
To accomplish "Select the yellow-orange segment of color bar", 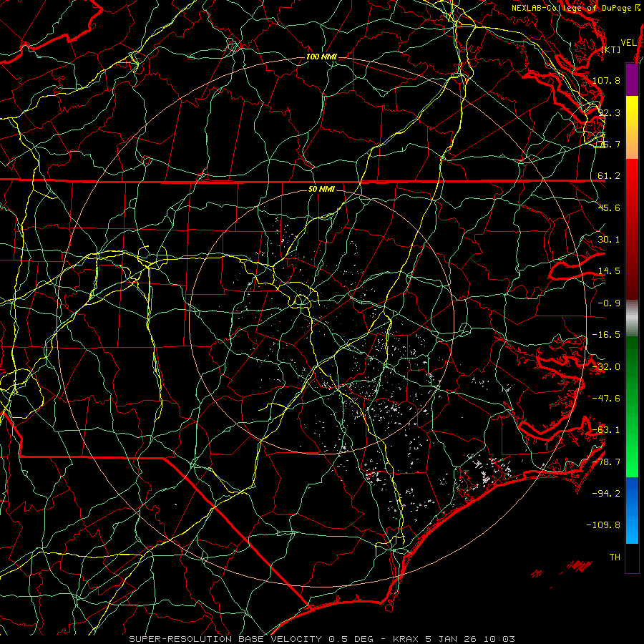I will point(632,127).
